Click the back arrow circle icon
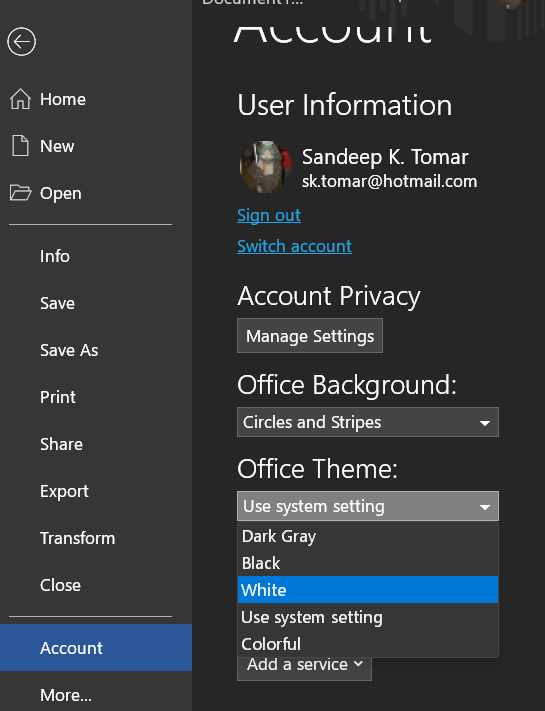 21,42
